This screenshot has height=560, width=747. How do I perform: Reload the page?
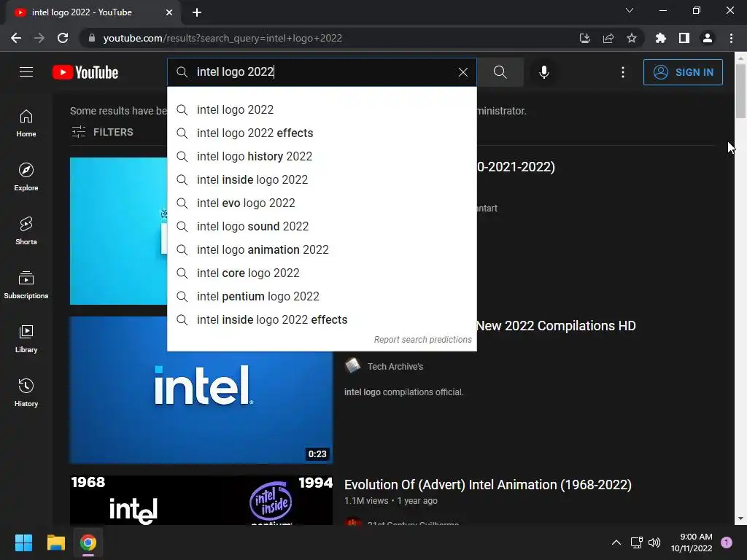click(63, 38)
